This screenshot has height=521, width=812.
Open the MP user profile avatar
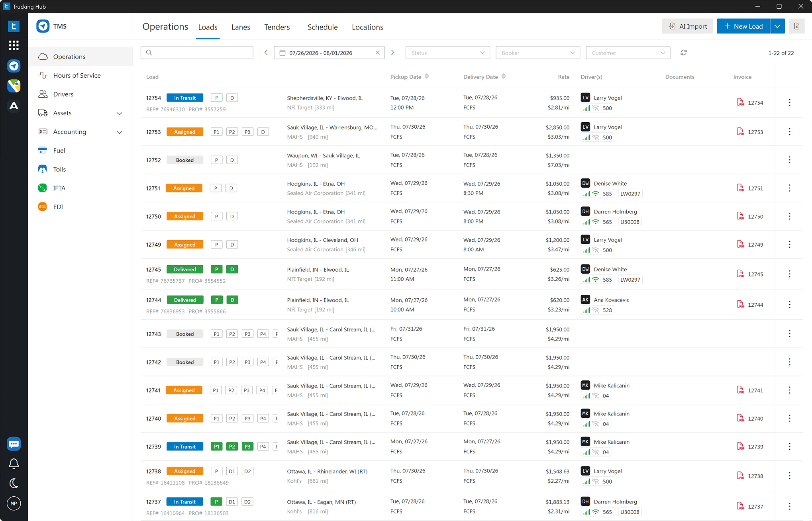[14, 503]
